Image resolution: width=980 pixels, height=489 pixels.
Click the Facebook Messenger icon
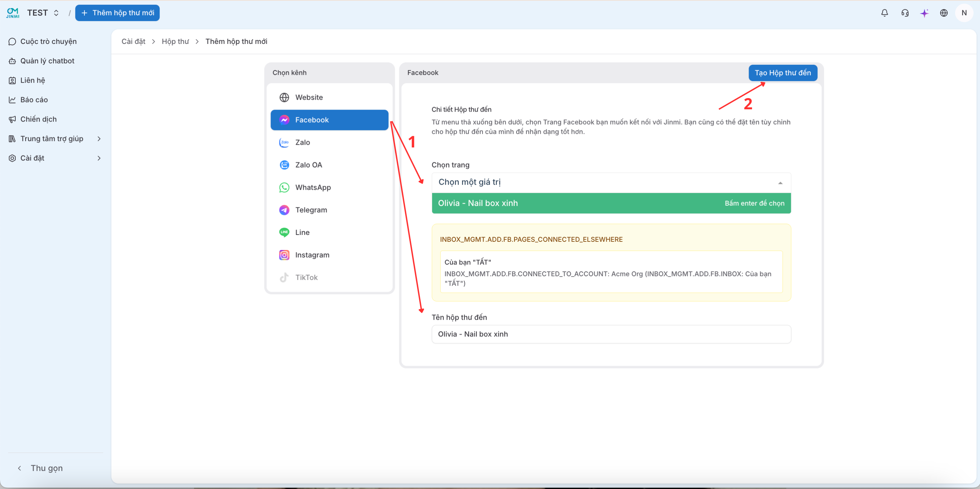284,120
